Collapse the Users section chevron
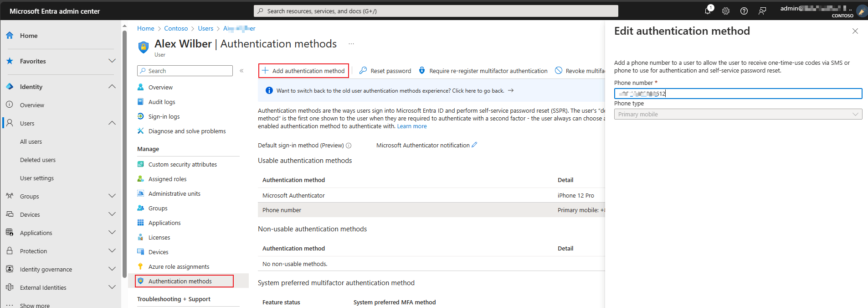This screenshot has height=308, width=868. [112, 123]
